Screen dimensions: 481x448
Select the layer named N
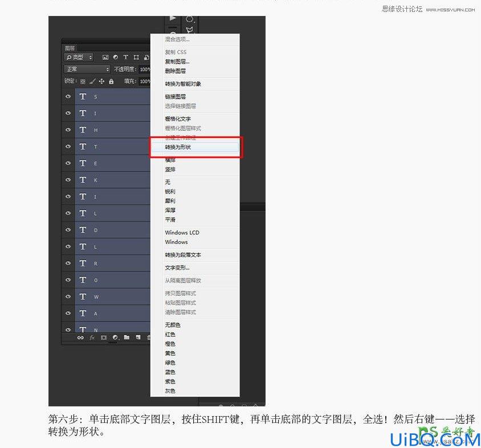pyautogui.click(x=113, y=328)
